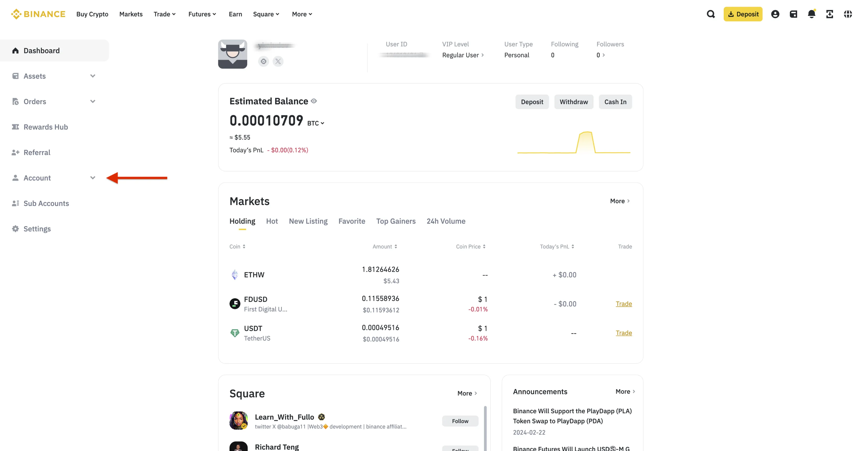Expand the Trade dropdown in top menu
The width and height of the screenshot is (868, 451).
(x=164, y=14)
